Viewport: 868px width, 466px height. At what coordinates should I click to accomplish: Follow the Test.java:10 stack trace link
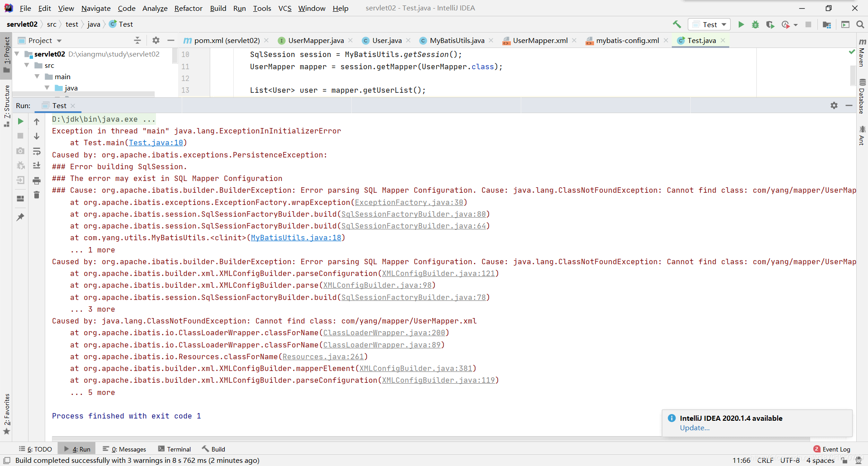pyautogui.click(x=156, y=143)
